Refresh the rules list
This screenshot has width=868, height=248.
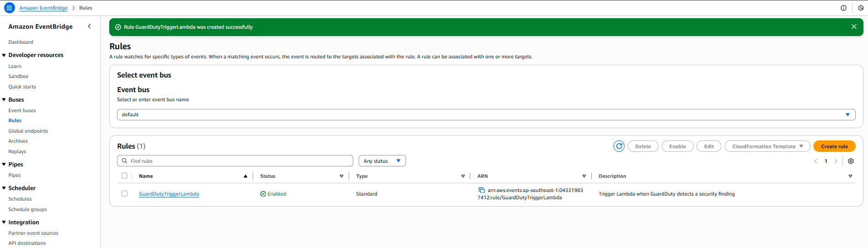pos(619,146)
